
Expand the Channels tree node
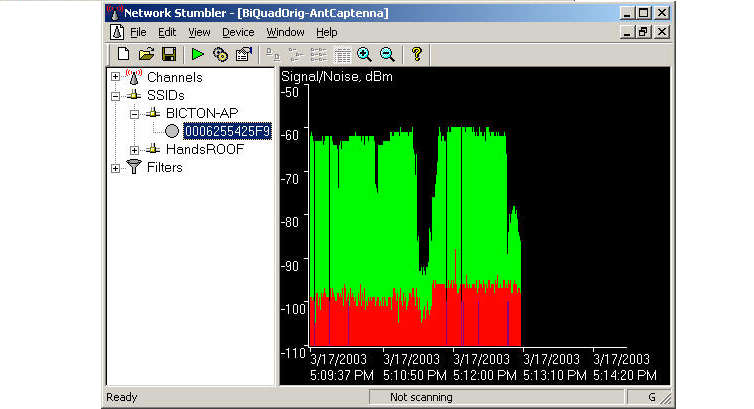coord(115,77)
